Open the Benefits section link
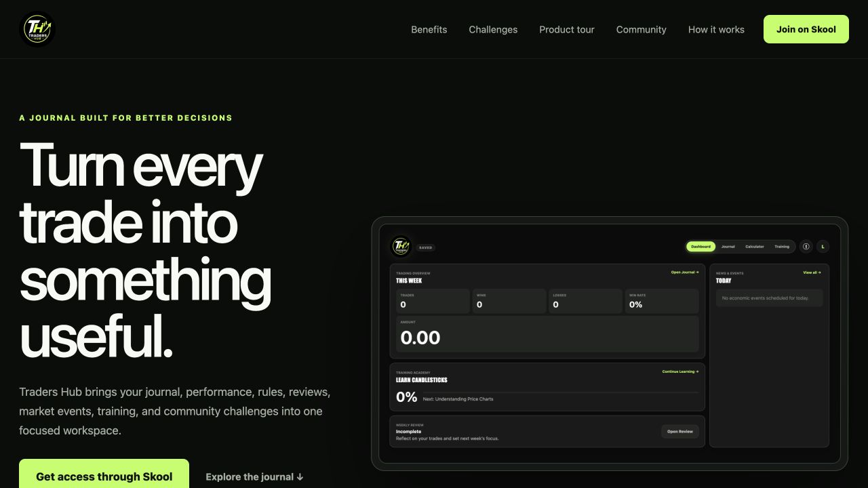This screenshot has width=868, height=488. [x=429, y=29]
